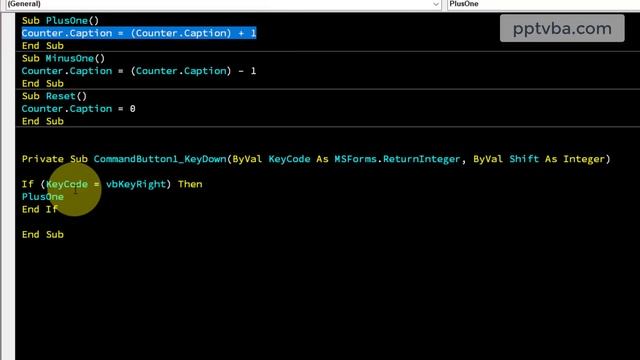
Task: Click 'vbKeyRight' in the If statement
Action: 136,184
